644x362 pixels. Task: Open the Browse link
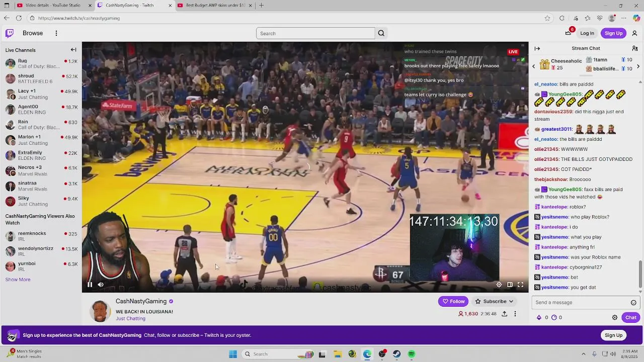tap(33, 33)
